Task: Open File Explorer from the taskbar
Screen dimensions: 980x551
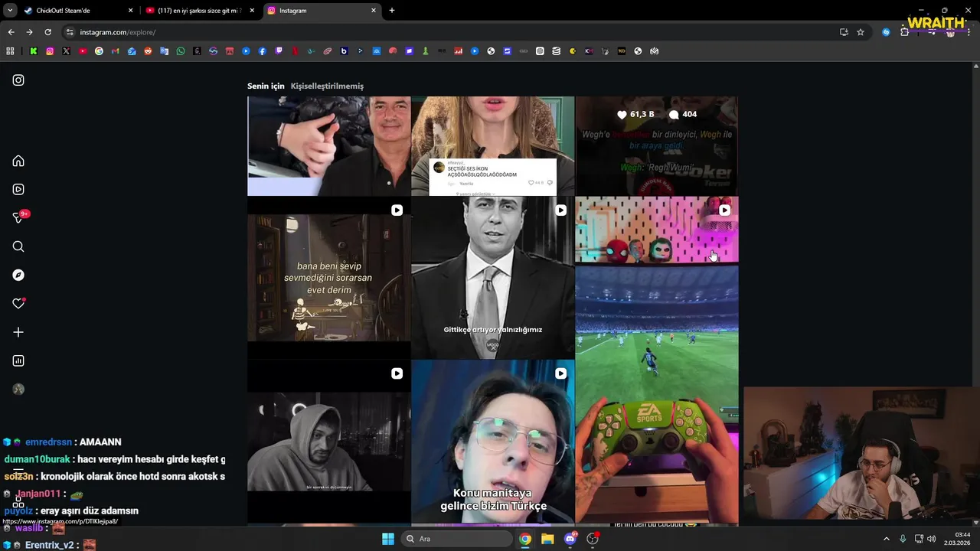Action: [x=547, y=539]
